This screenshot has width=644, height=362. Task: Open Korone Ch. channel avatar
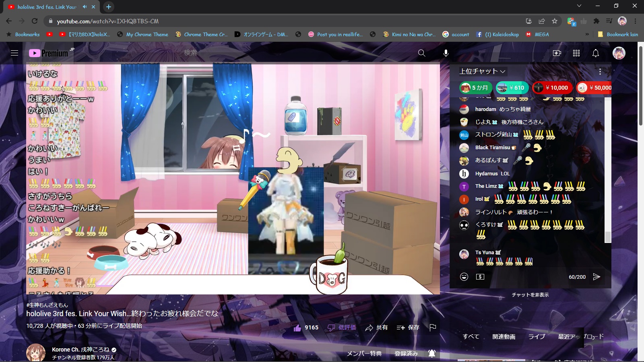click(36, 353)
